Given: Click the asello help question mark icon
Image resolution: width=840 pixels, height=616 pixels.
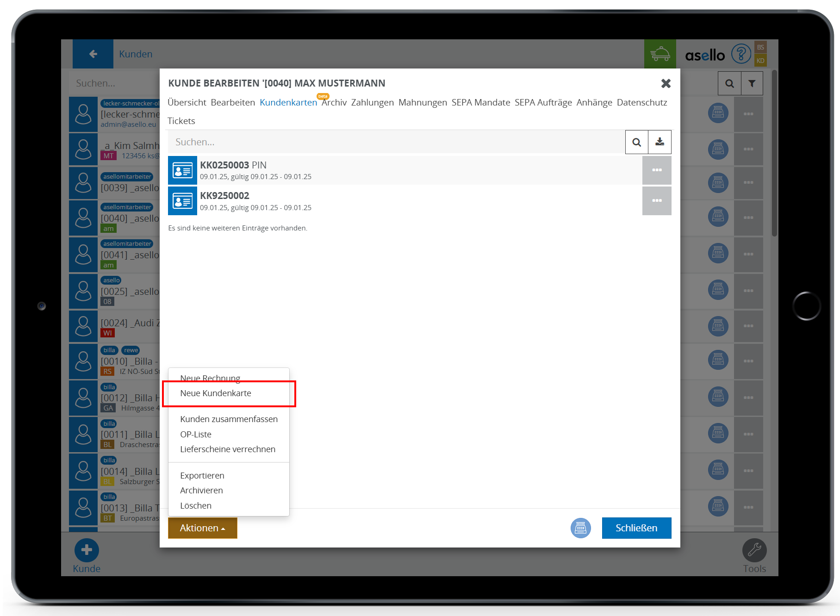Looking at the screenshot, I should click(740, 54).
